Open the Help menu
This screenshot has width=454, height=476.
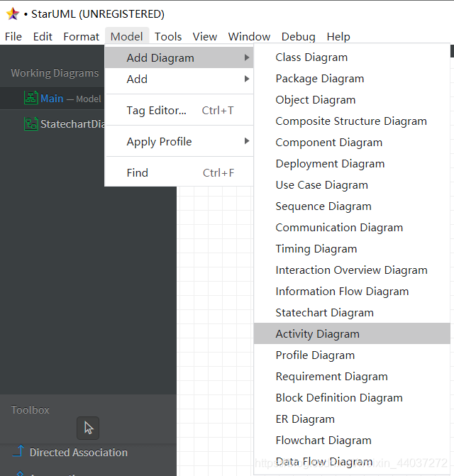point(338,37)
